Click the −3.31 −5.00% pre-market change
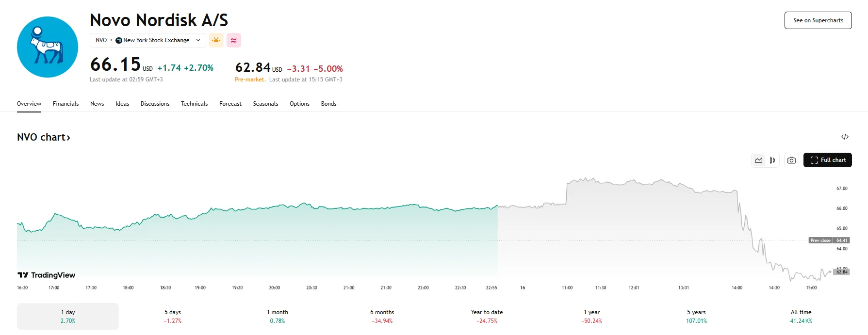868x335 pixels. 315,69
